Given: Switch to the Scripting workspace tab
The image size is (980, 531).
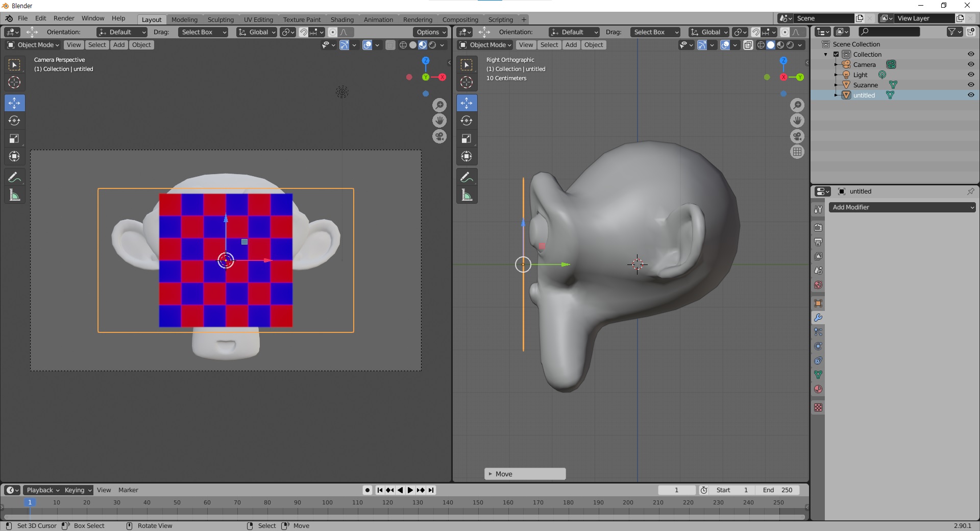Looking at the screenshot, I should pos(500,19).
